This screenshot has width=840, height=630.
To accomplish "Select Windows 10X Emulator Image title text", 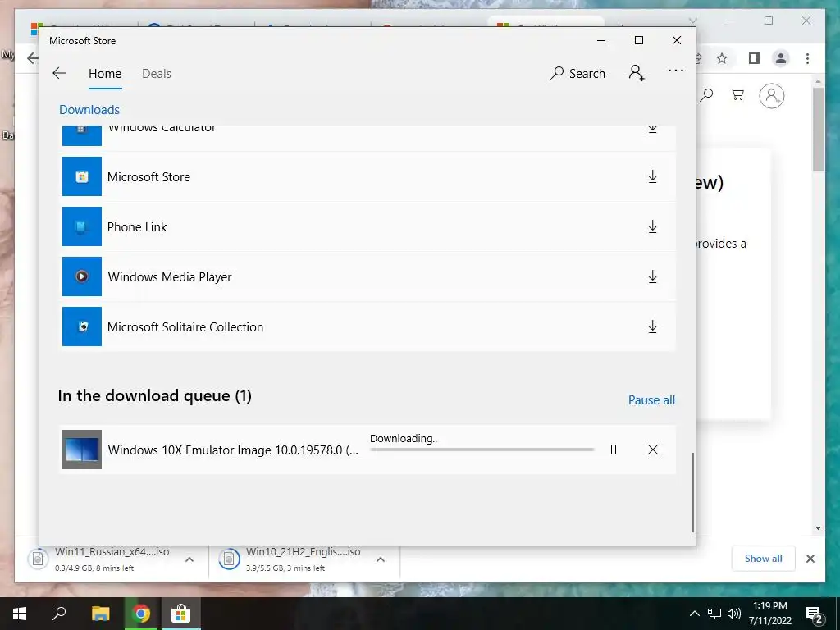I will click(x=233, y=450).
